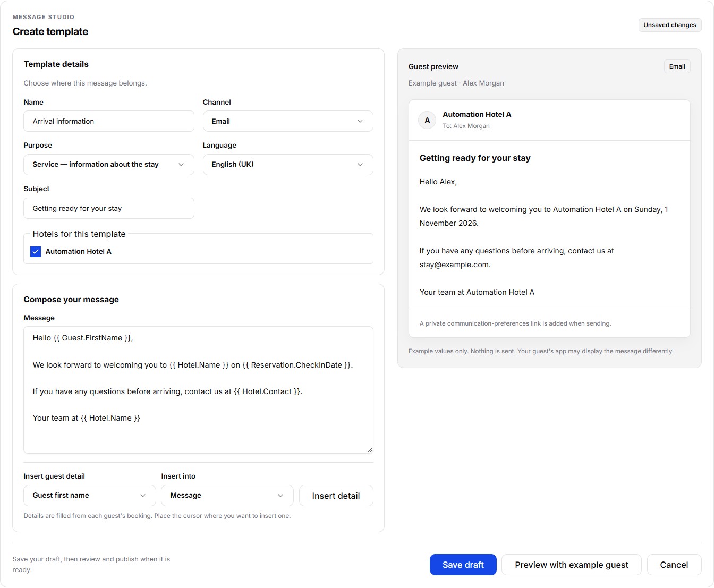714x588 pixels.
Task: Click the text 'To: Alex Morgan'
Action: click(466, 126)
